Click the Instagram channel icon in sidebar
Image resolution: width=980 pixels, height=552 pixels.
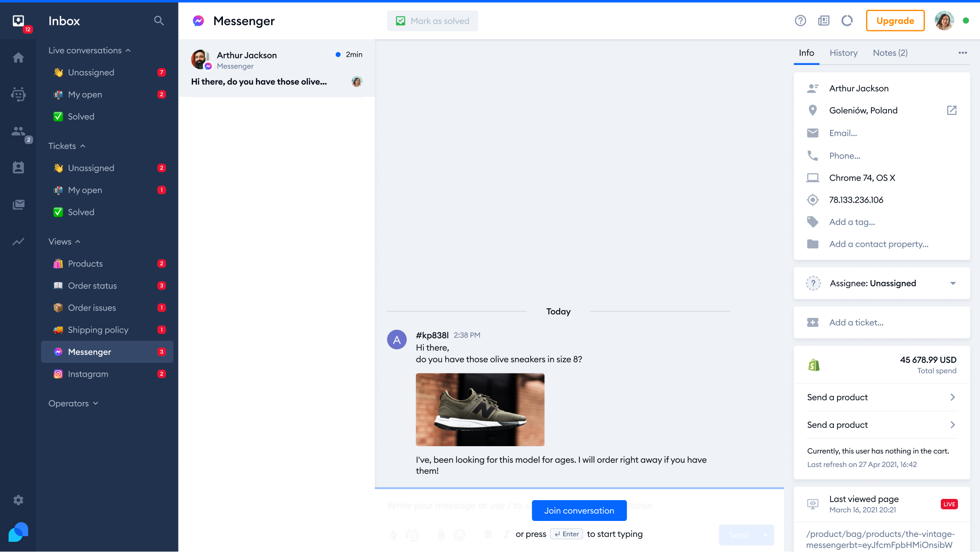pos(58,373)
